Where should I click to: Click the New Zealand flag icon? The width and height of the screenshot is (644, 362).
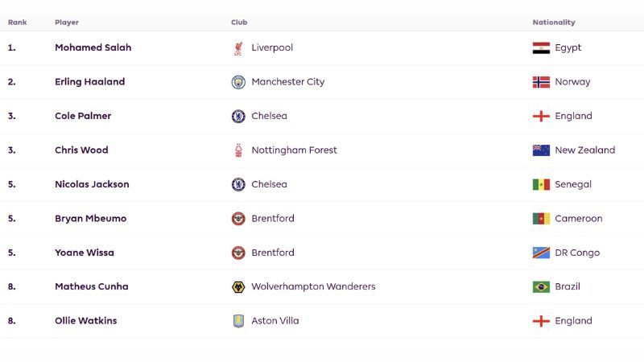[541, 150]
